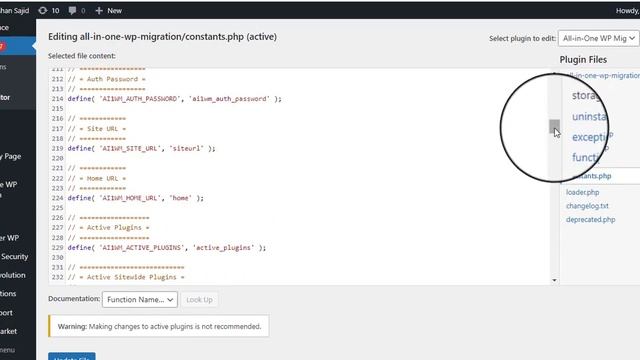Click the '= Active Plugins =' comment on line 227
The height and width of the screenshot is (360, 640).
click(109, 228)
